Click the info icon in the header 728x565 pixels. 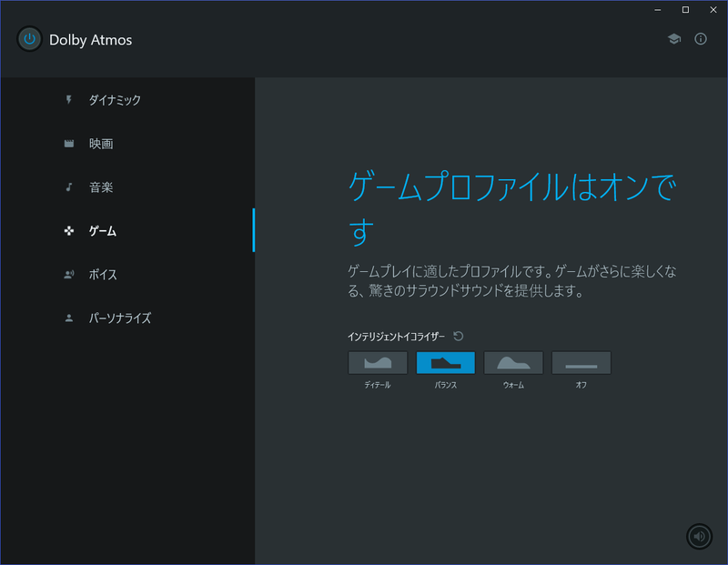700,38
